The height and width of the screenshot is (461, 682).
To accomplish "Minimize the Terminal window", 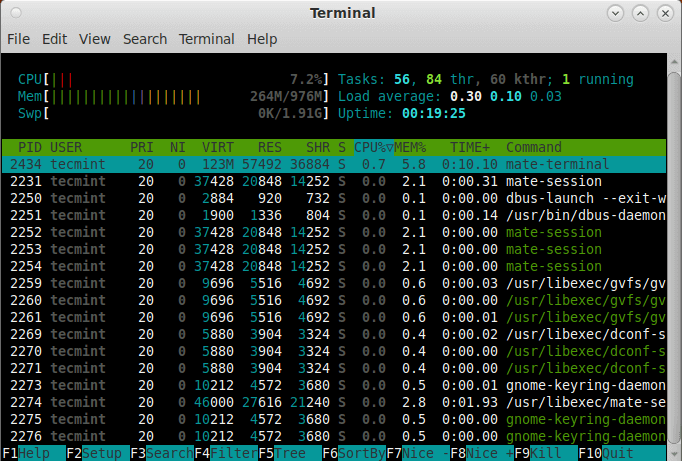I will click(615, 13).
